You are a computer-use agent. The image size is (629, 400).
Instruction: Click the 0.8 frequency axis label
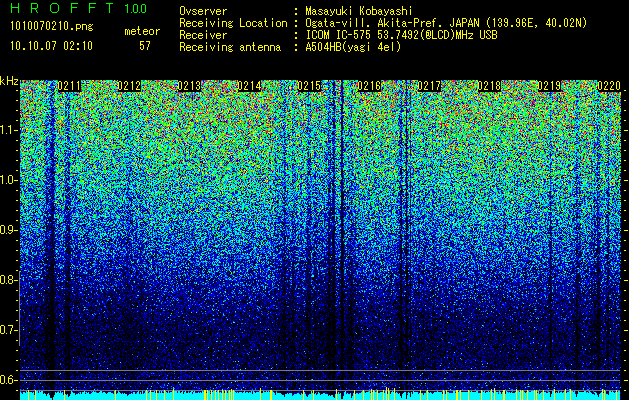(8, 280)
